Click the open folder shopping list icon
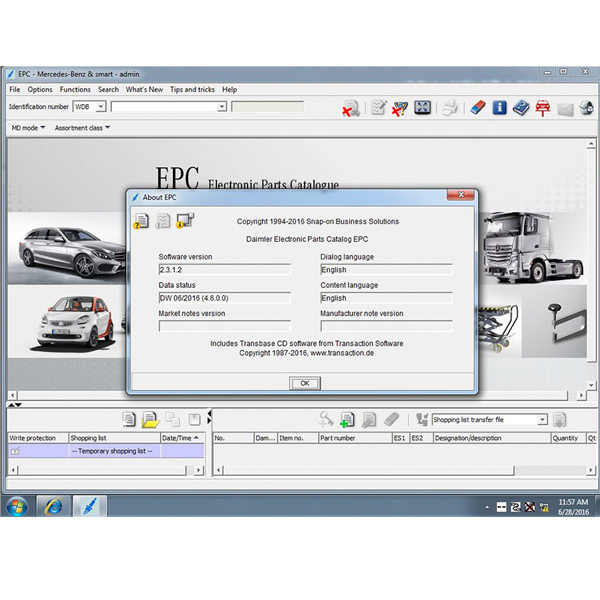600x600 pixels. point(150,420)
